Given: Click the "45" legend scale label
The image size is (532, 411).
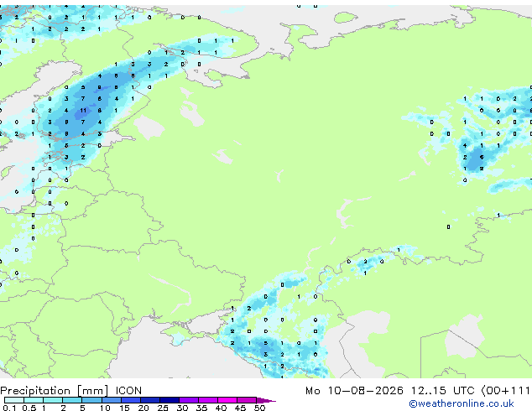Looking at the screenshot, I should (240, 408).
